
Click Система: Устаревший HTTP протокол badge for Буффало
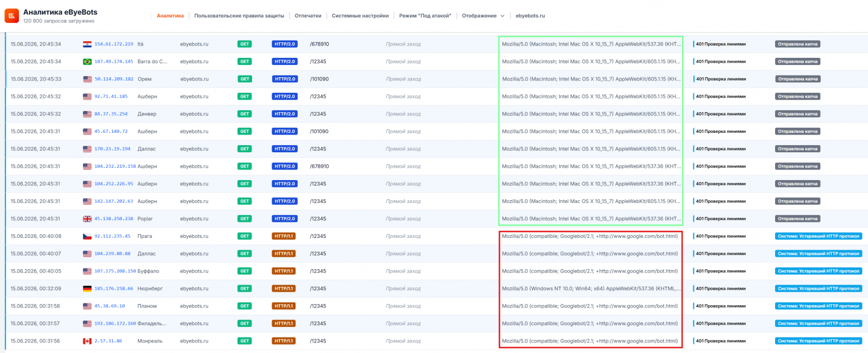[x=818, y=271]
